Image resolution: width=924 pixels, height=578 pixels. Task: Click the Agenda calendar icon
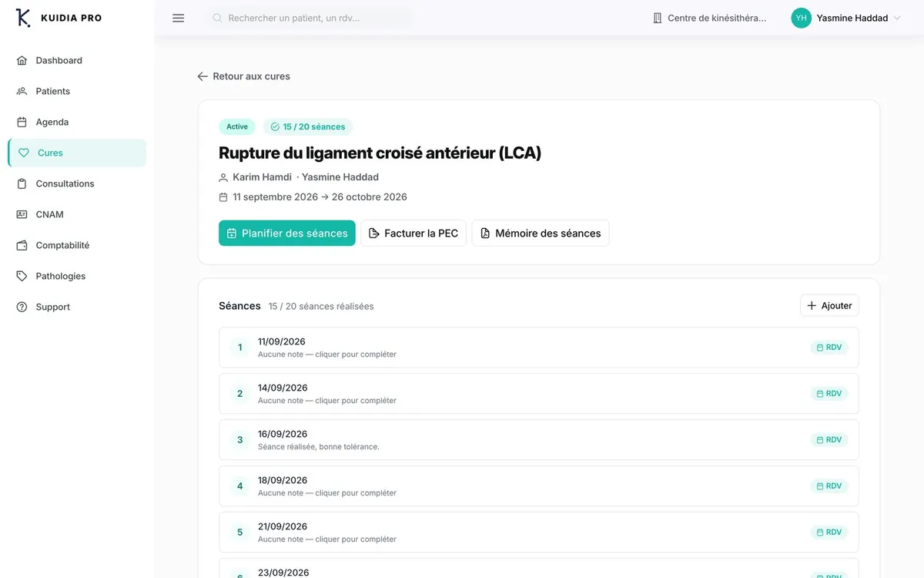pos(22,122)
